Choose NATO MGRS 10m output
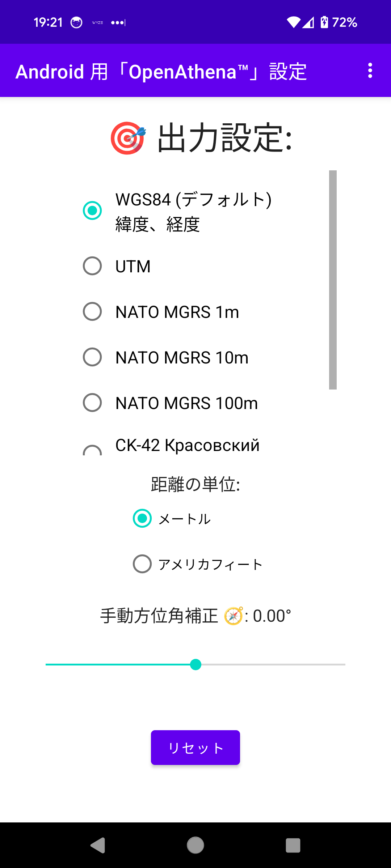Image resolution: width=391 pixels, height=868 pixels. click(x=92, y=357)
